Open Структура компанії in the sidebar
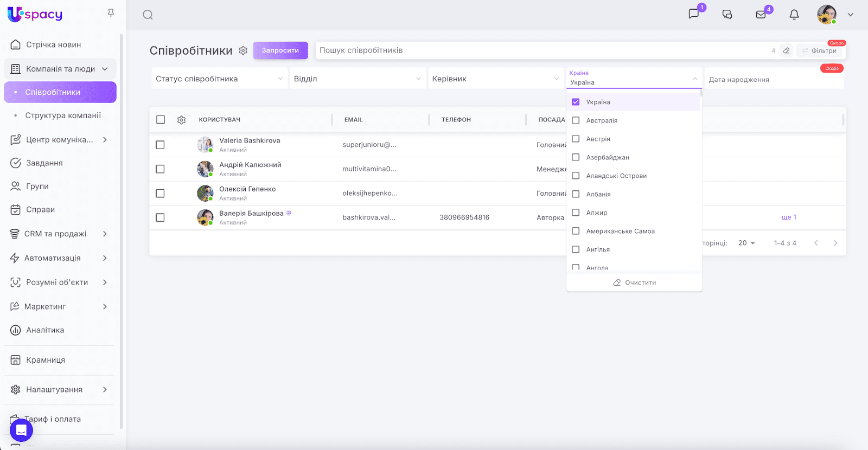The height and width of the screenshot is (450, 868). [x=63, y=115]
